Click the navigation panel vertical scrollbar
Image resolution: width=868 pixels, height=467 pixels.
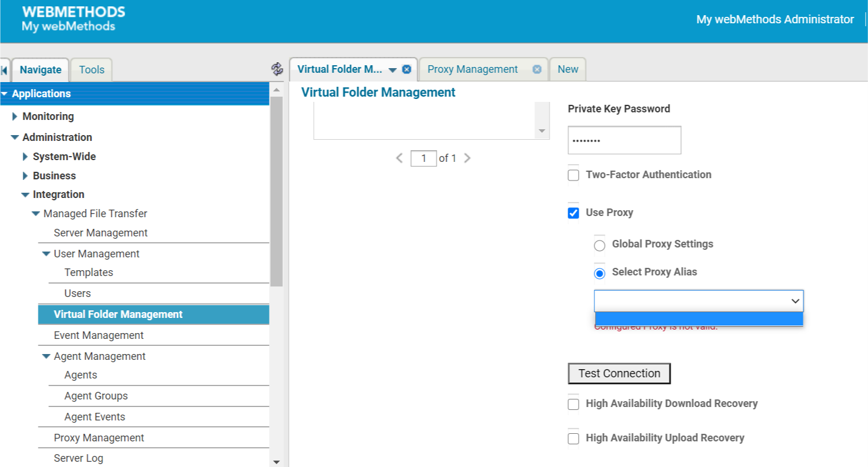point(277,192)
